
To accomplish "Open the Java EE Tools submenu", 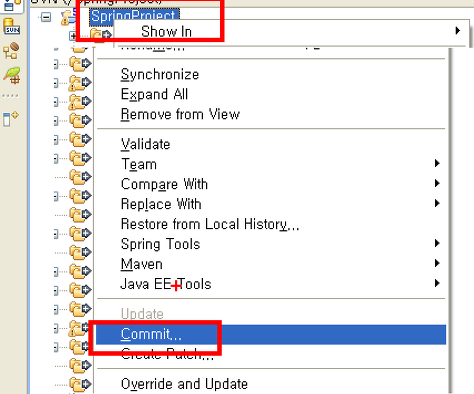I will (x=271, y=284).
